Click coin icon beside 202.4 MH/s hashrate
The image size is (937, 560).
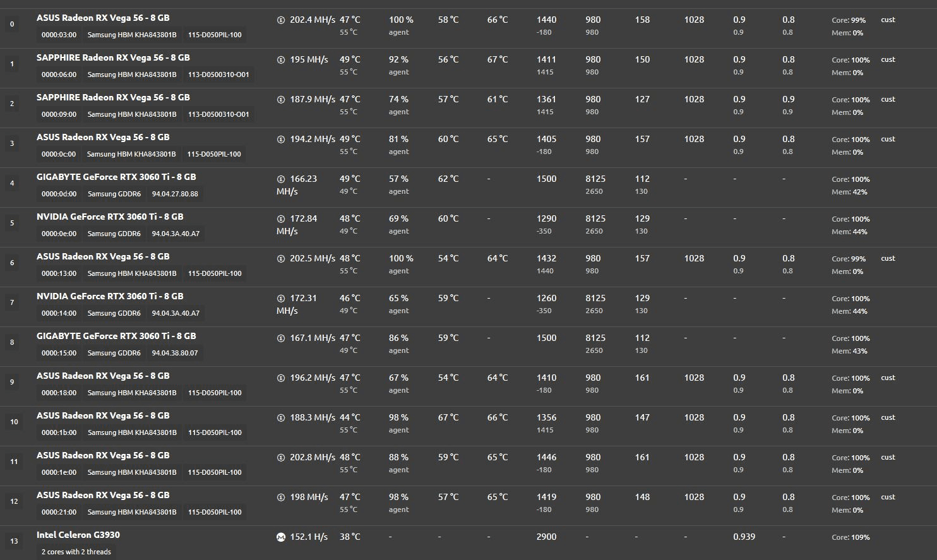(x=281, y=20)
